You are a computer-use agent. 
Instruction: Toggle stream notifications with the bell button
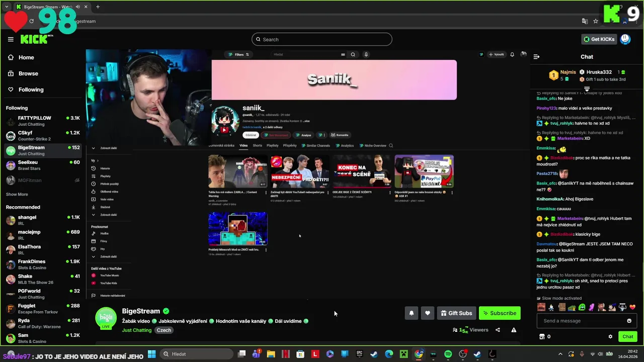[x=411, y=313]
